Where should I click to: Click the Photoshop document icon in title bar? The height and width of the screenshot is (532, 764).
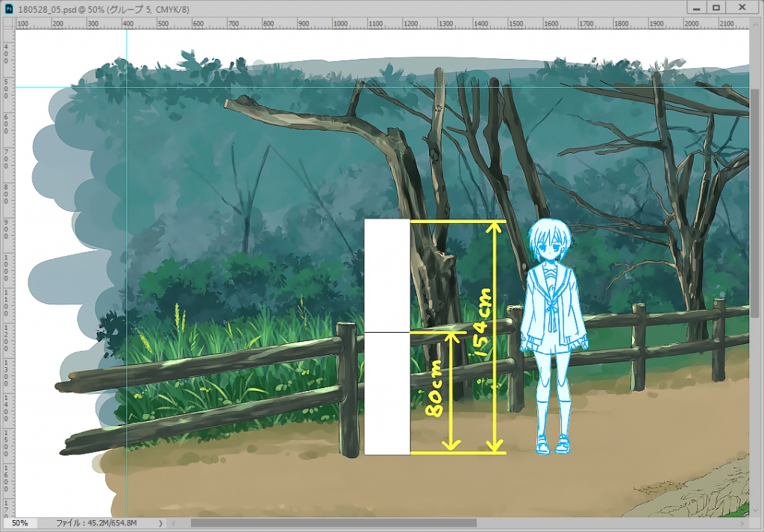click(x=9, y=9)
